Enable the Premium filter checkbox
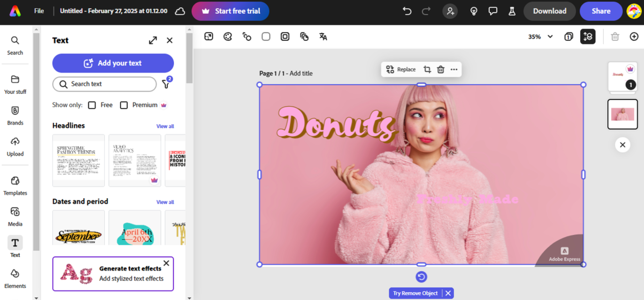This screenshot has width=644, height=300. tap(124, 105)
